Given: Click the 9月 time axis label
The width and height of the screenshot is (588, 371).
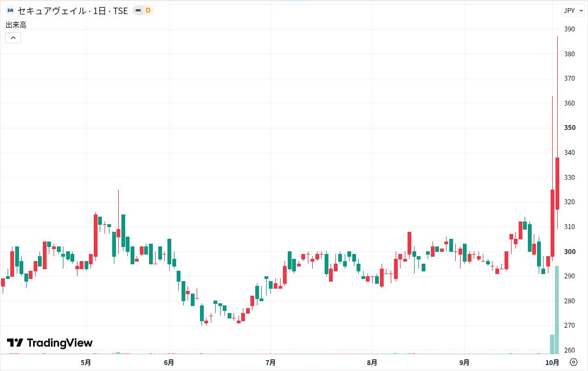Looking at the screenshot, I should (x=464, y=362).
